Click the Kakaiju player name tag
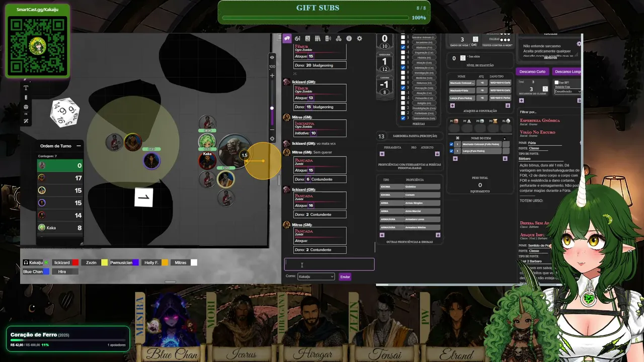The height and width of the screenshot is (362, 644). click(36, 262)
